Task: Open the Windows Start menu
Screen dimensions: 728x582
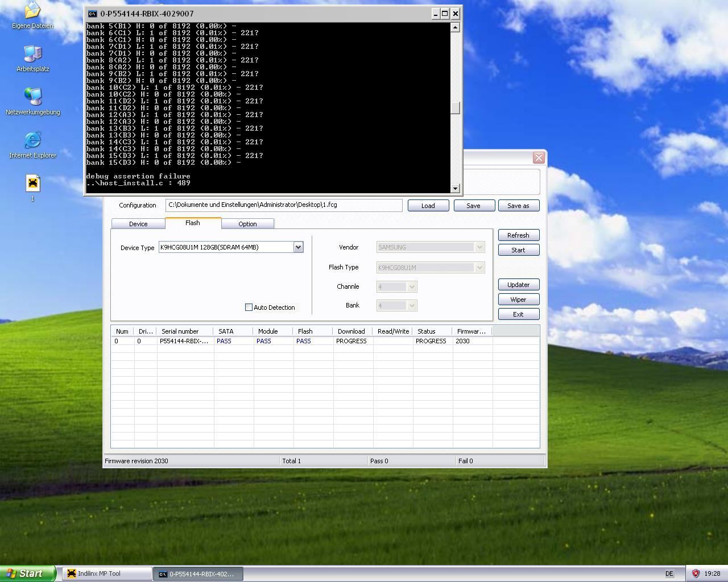Action: click(28, 573)
